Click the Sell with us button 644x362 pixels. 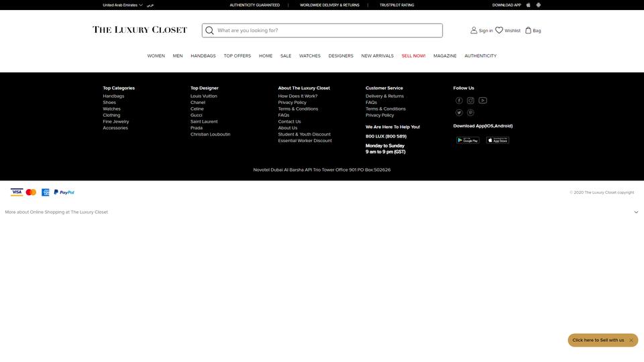pos(598,341)
